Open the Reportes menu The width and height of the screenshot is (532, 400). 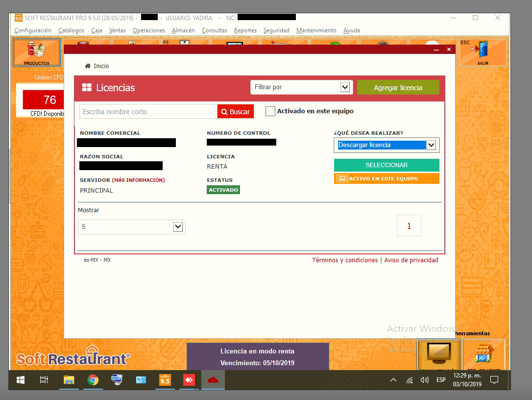tap(245, 30)
